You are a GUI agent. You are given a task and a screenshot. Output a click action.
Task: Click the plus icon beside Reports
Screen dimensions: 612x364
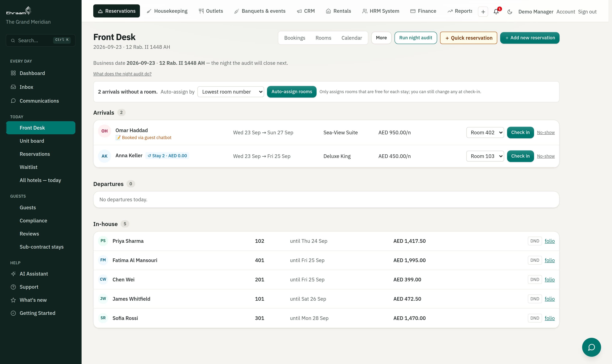tap(483, 11)
